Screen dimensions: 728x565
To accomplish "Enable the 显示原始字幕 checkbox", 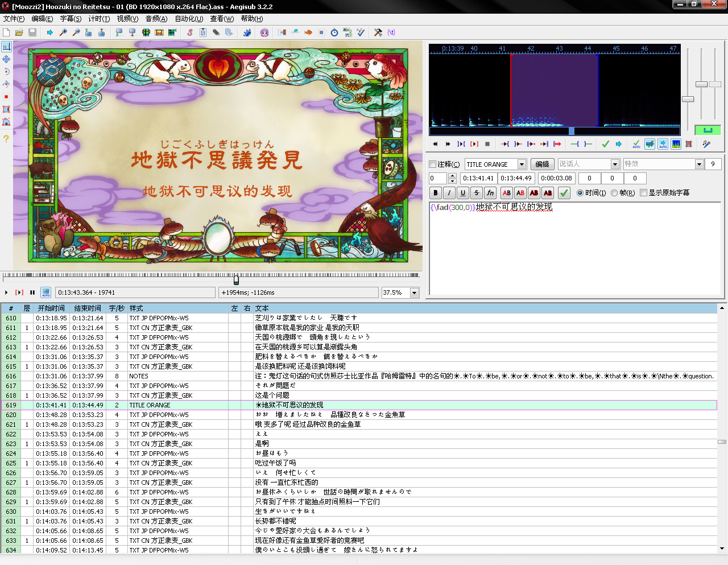I will click(x=644, y=193).
